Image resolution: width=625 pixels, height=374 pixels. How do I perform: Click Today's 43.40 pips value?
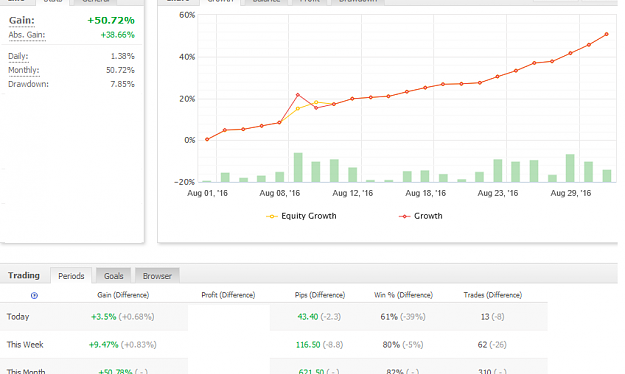308,317
